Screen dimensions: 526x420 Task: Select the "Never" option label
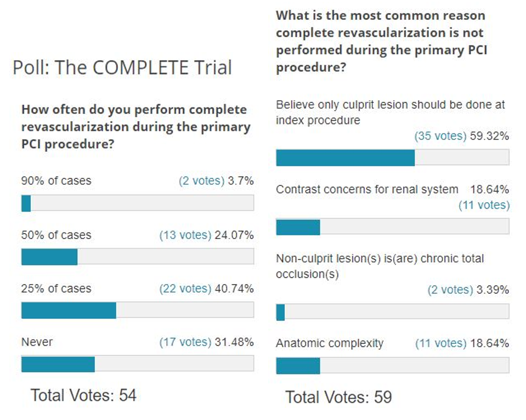click(37, 342)
